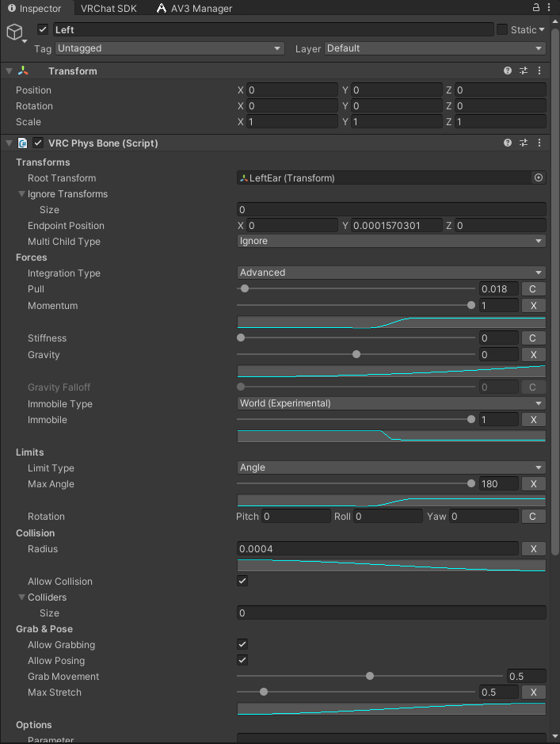Click the Collision Radius value field

click(x=378, y=548)
